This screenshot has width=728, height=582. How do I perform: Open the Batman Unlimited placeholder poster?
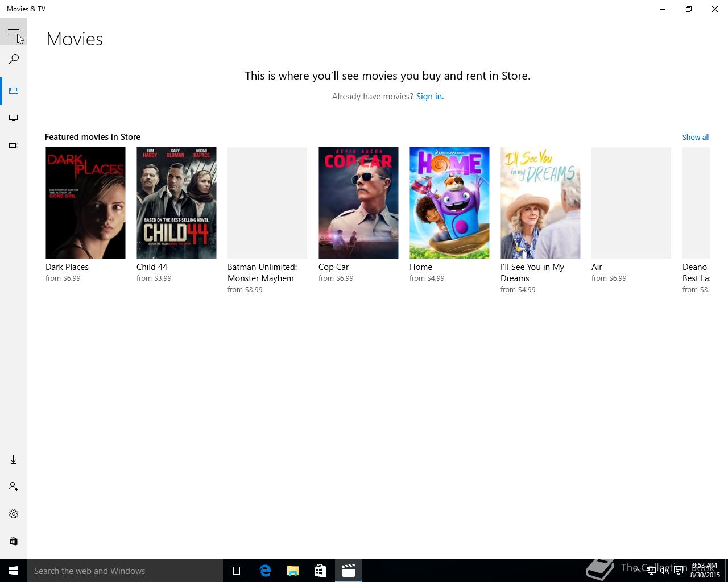267,203
